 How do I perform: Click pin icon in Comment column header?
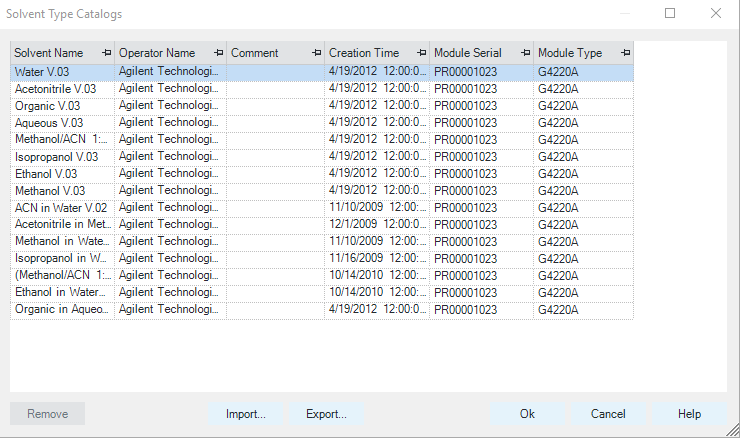tap(316, 53)
